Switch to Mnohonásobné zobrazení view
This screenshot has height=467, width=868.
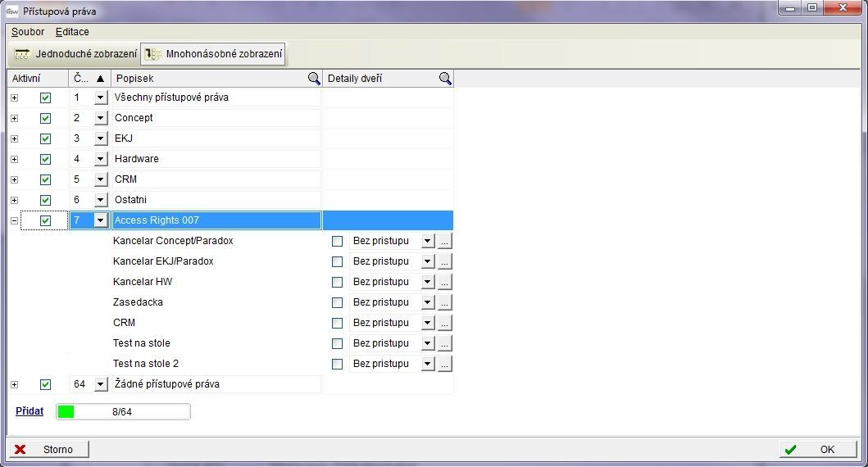point(214,54)
